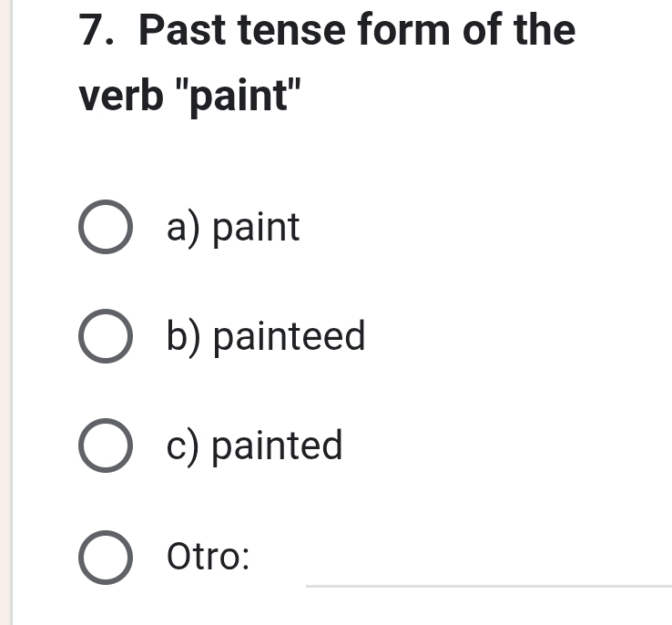Click 'Past tense' in the question title
Image resolution: width=672 pixels, height=625 pixels.
(x=242, y=31)
